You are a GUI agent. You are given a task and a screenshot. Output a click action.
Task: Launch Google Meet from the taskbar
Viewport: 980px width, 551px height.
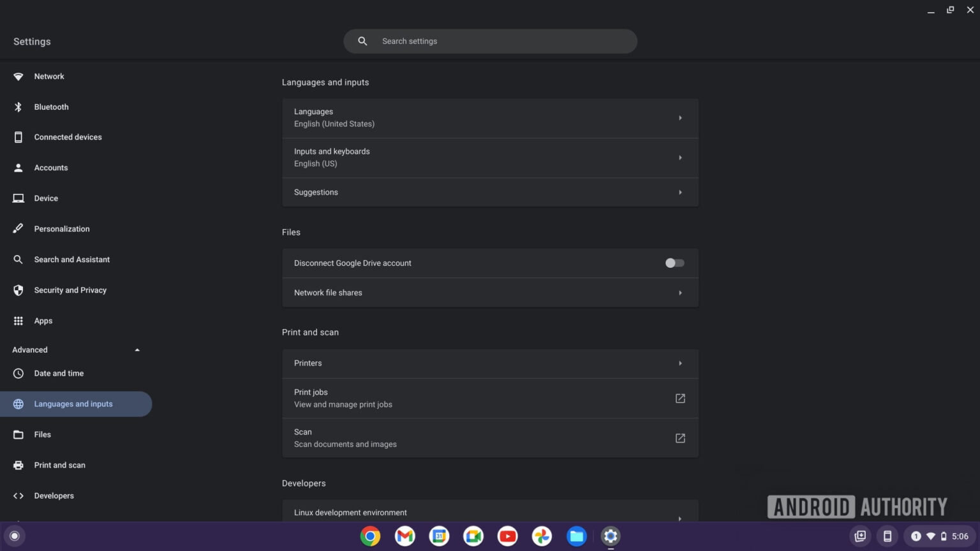click(x=473, y=536)
